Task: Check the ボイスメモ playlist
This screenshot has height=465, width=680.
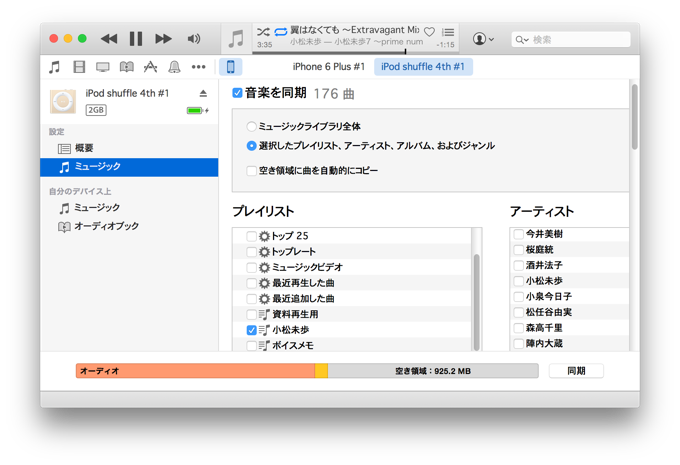Action: pyautogui.click(x=251, y=346)
